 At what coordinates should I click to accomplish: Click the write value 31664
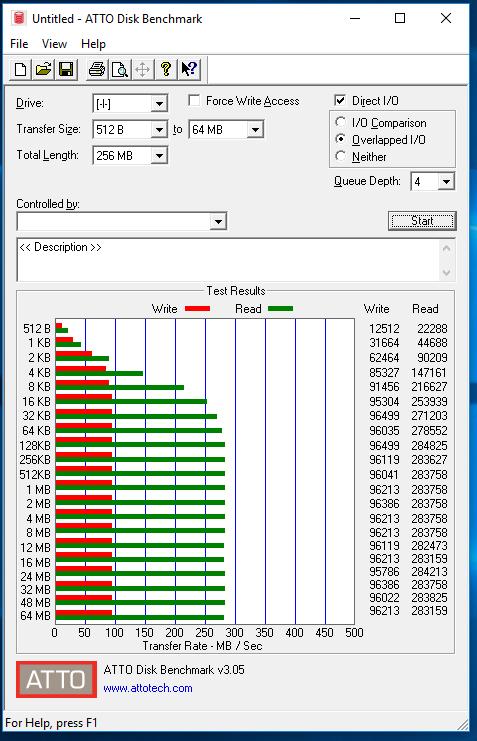tap(384, 343)
